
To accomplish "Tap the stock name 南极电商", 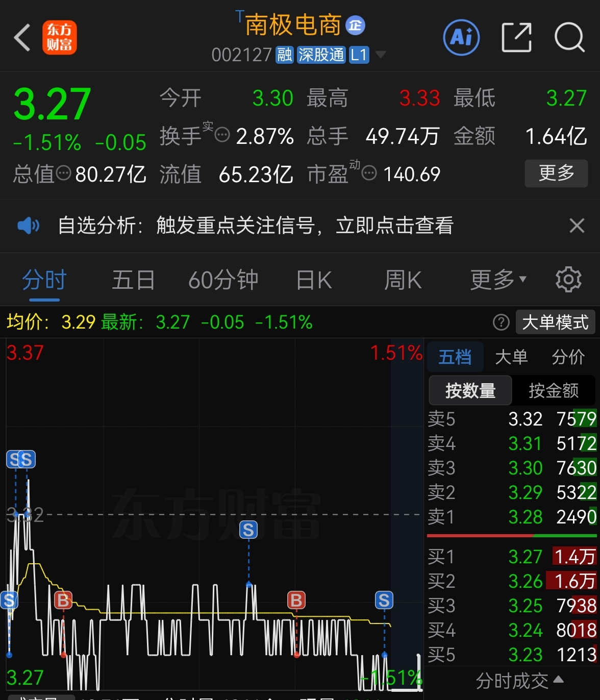I will (293, 25).
